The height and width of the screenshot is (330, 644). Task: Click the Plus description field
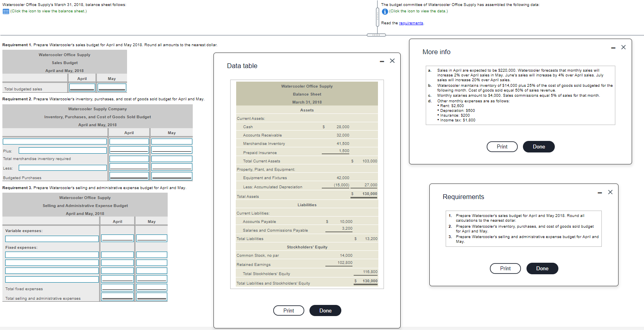[63, 150]
